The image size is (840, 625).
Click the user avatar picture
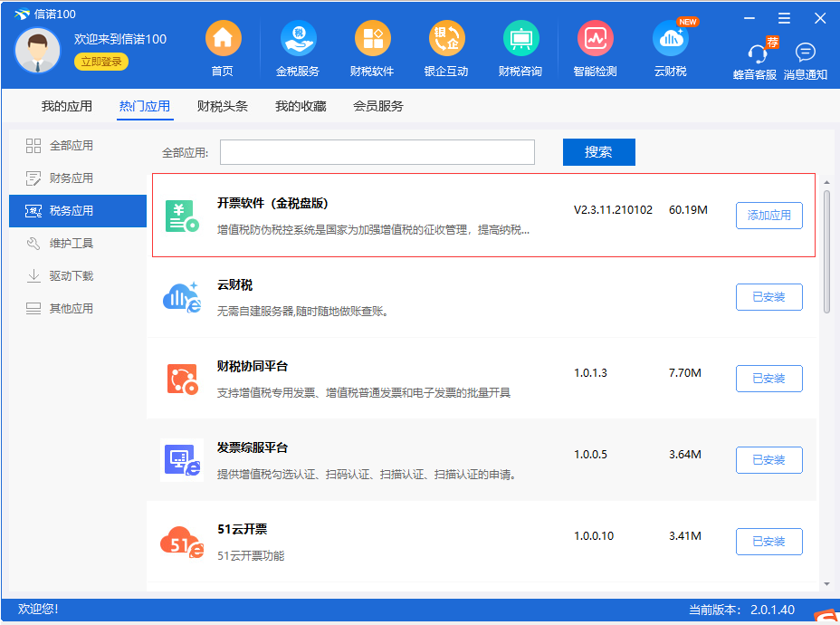click(37, 51)
